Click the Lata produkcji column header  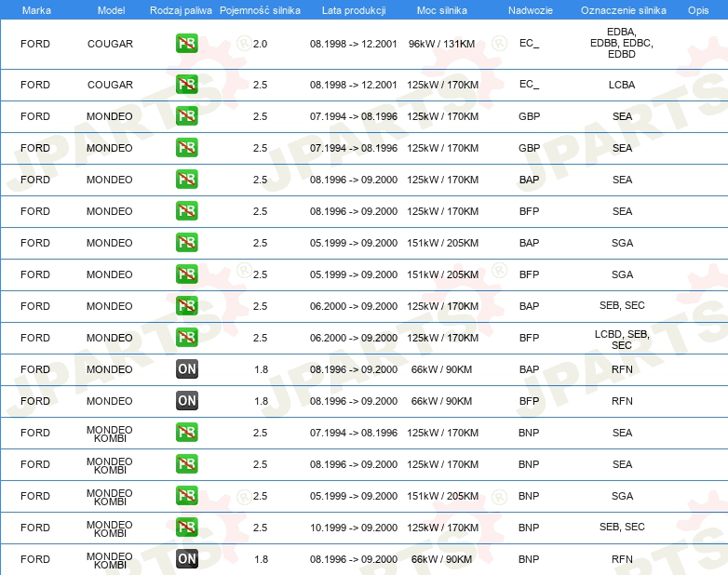coord(354,10)
